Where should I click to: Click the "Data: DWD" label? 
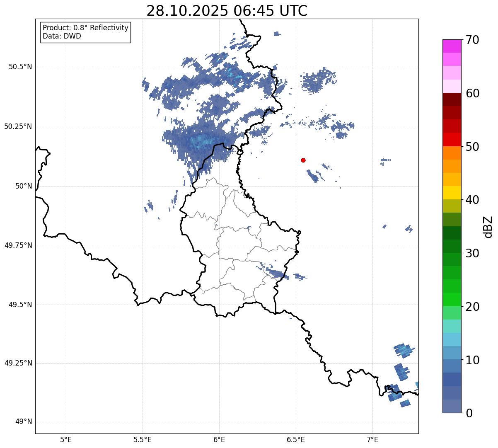(62, 36)
